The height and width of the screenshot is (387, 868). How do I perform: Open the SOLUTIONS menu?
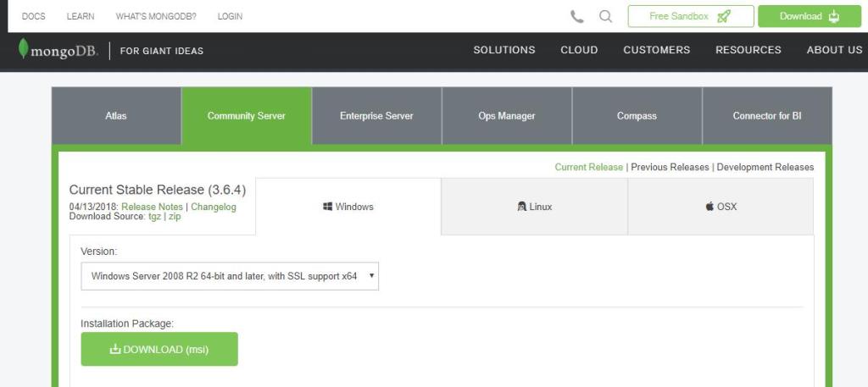(x=504, y=50)
